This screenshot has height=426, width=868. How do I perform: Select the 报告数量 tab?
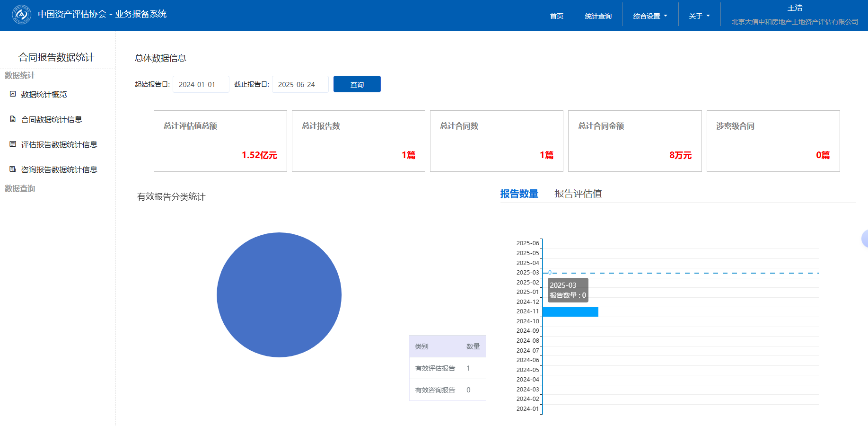tap(519, 194)
